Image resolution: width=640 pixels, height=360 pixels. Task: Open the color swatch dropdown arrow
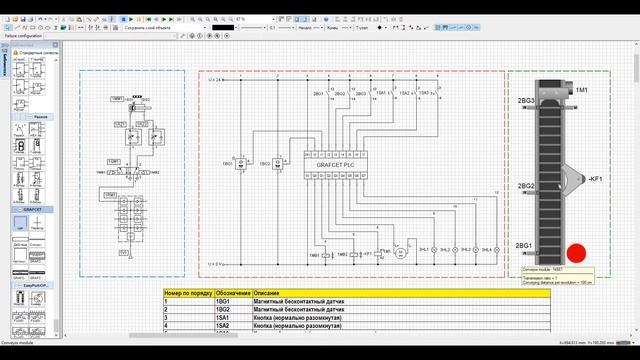236,28
